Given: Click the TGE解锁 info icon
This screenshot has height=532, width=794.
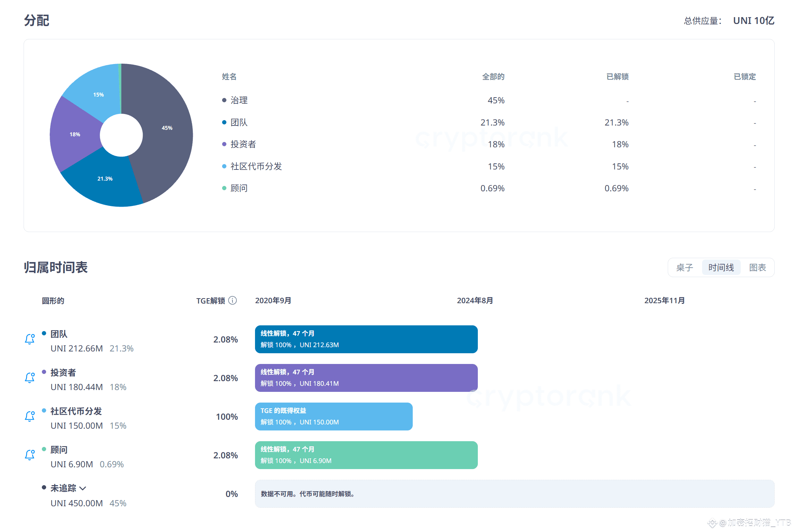Looking at the screenshot, I should coord(232,300).
